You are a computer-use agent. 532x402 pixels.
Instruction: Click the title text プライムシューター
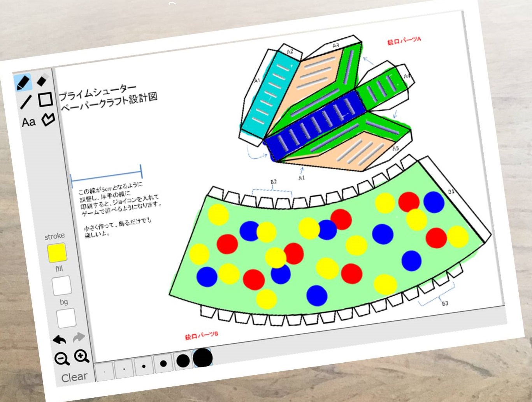click(98, 92)
